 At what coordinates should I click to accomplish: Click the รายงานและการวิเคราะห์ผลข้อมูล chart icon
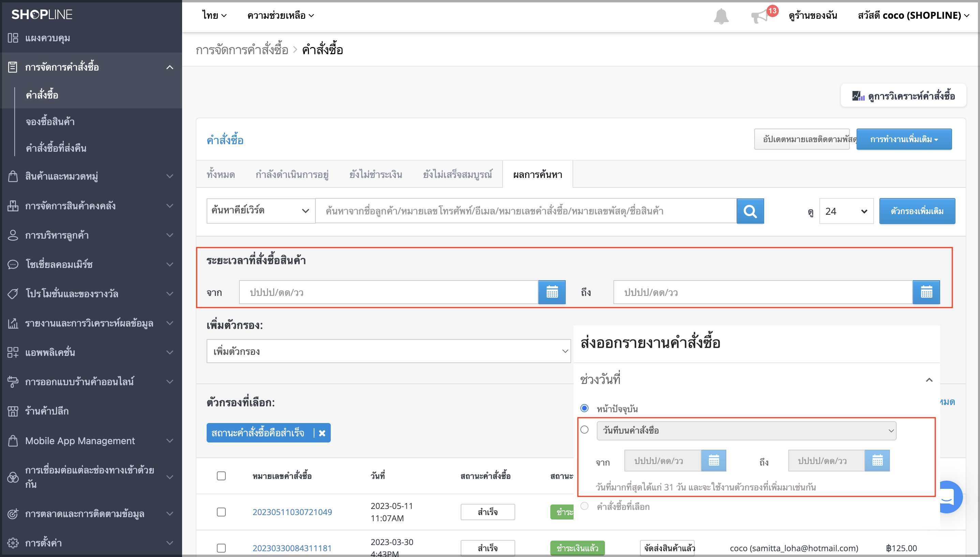pyautogui.click(x=13, y=323)
